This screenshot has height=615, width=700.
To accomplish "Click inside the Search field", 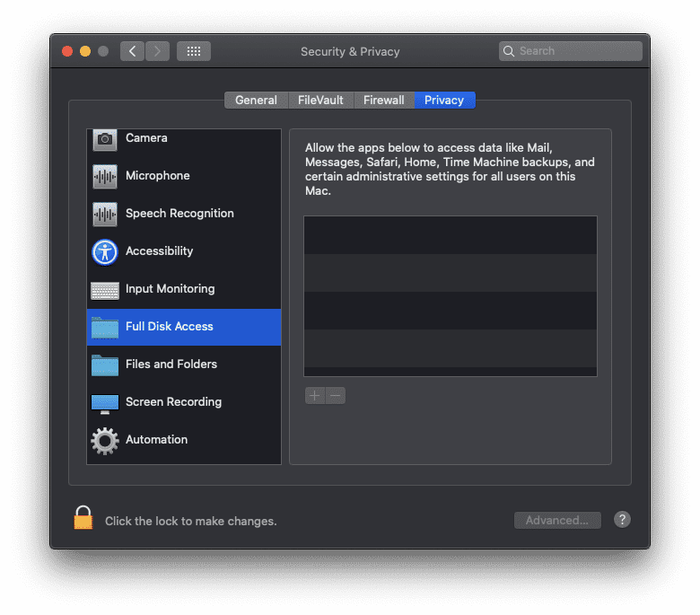I will pos(576,51).
